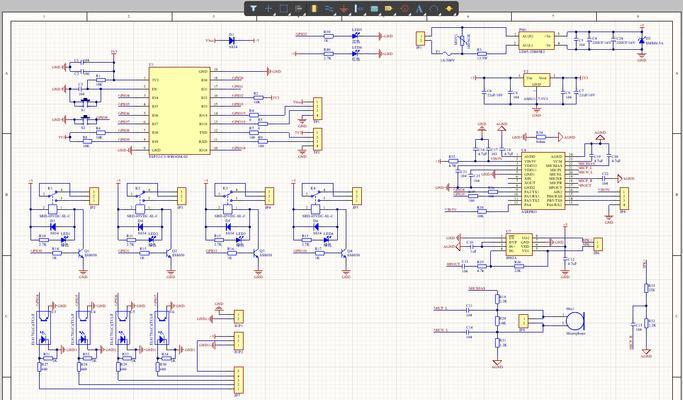Viewport: 683px width, 400px height.
Task: Choose the teal sheet symbol tool
Action: (x=374, y=8)
